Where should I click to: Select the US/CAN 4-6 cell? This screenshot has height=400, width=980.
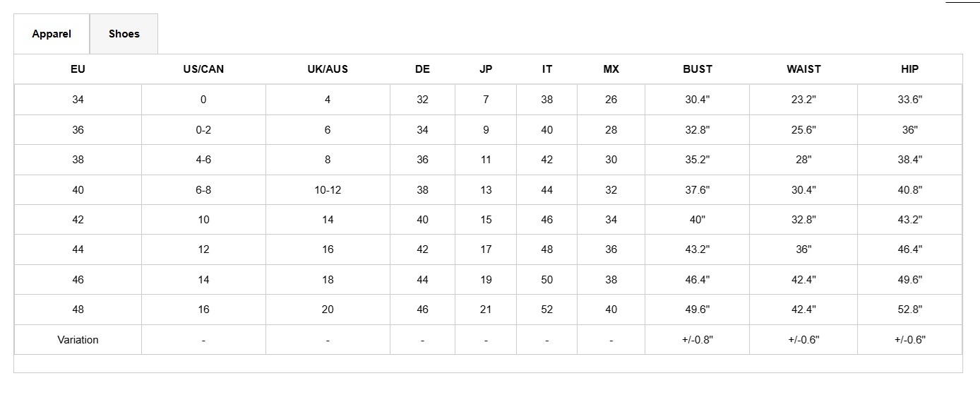pyautogui.click(x=203, y=160)
